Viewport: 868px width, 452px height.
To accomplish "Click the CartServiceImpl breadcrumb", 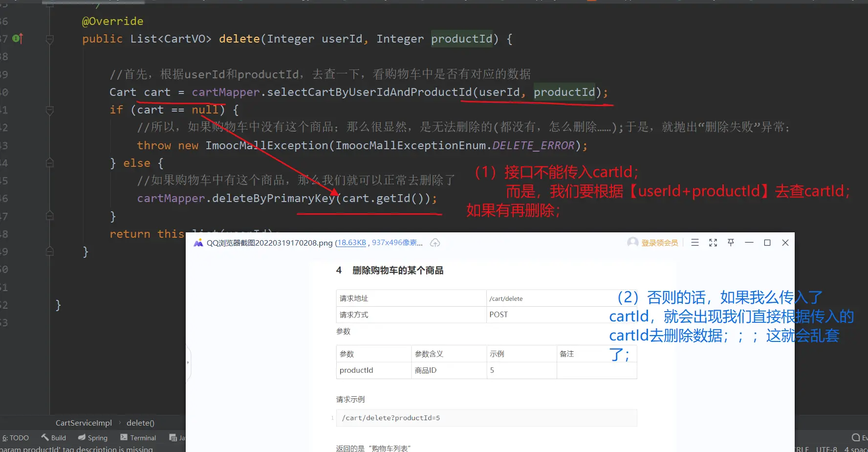I will [x=84, y=423].
